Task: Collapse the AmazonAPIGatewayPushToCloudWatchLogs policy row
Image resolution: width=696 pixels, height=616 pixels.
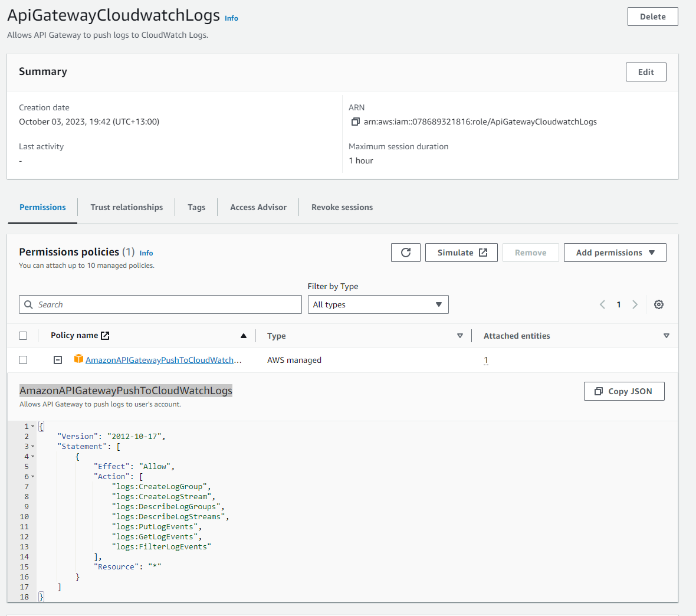Action: [x=58, y=360]
